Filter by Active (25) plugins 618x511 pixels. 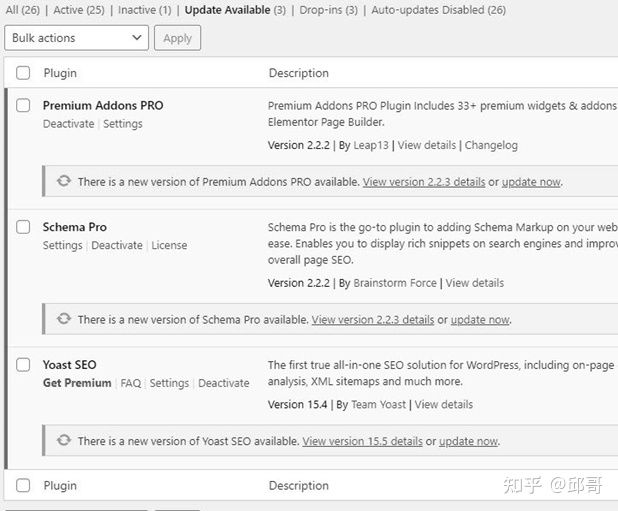(79, 10)
